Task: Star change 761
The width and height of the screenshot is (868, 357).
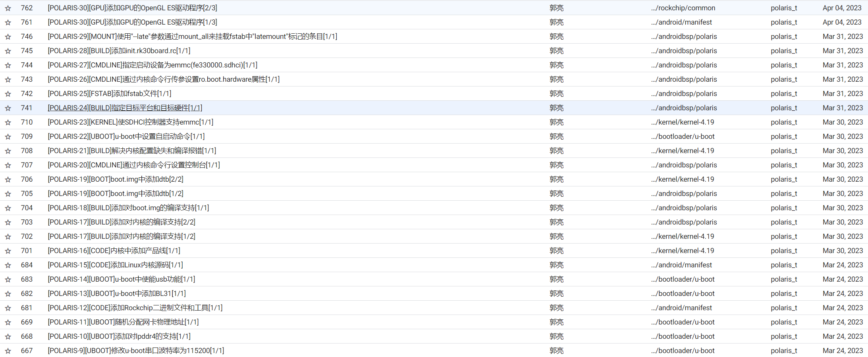Action: (8, 22)
